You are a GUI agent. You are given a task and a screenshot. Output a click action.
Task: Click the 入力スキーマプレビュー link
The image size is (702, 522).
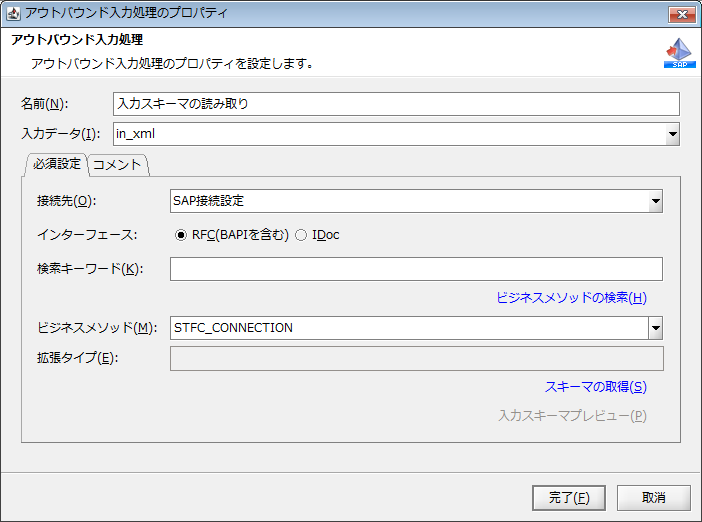pyautogui.click(x=572, y=416)
